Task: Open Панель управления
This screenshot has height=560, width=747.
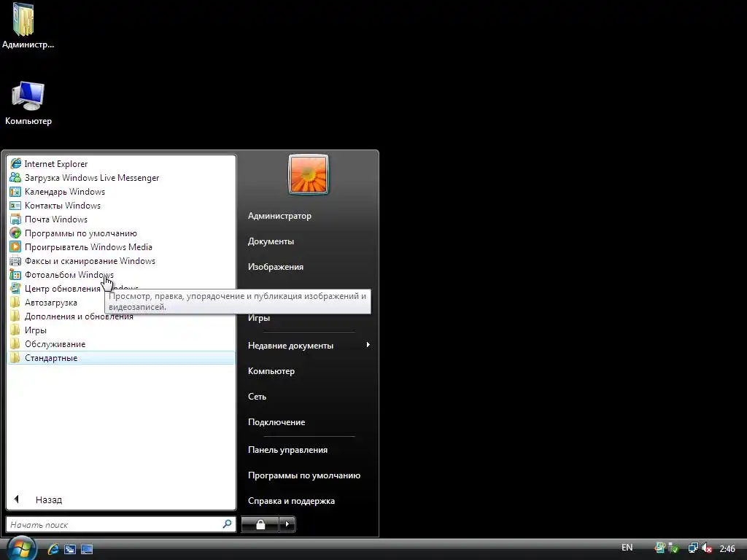Action: coord(287,449)
